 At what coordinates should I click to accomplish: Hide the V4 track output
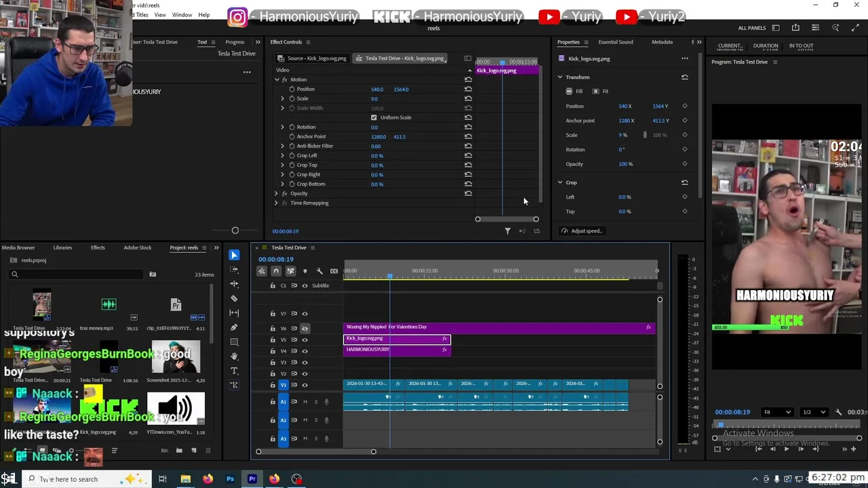[x=304, y=351]
